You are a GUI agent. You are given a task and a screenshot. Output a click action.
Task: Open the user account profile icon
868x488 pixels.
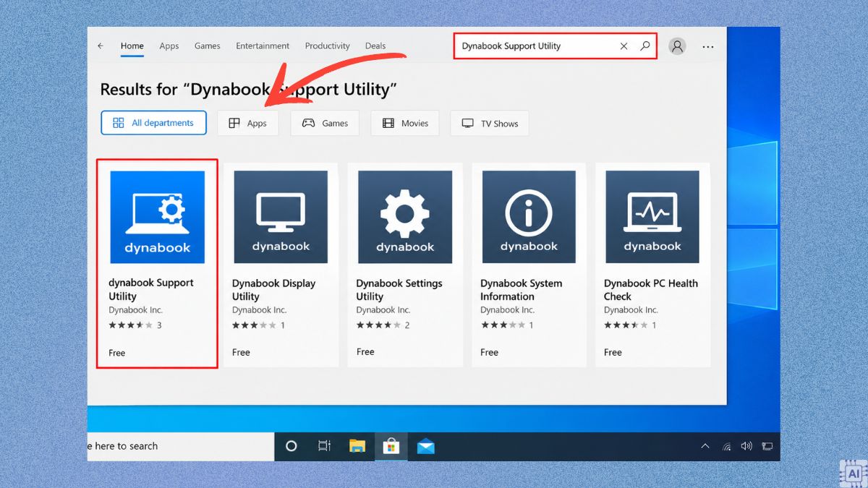point(677,46)
